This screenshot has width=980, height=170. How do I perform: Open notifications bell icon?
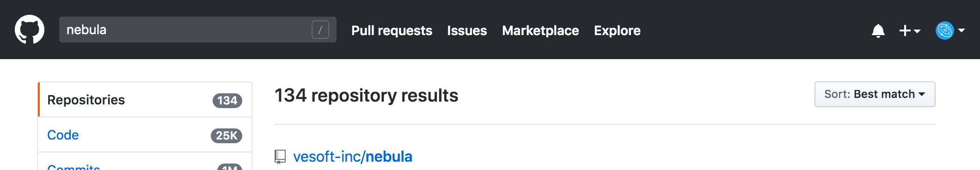click(x=878, y=31)
